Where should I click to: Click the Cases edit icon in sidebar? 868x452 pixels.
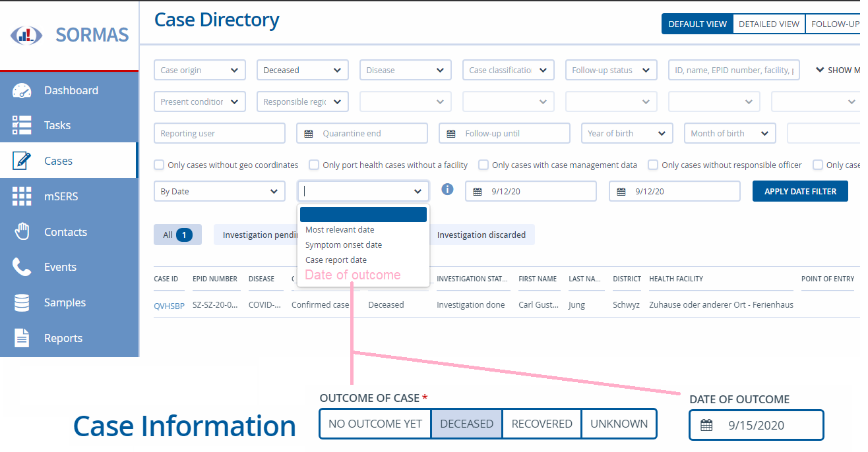[22, 161]
